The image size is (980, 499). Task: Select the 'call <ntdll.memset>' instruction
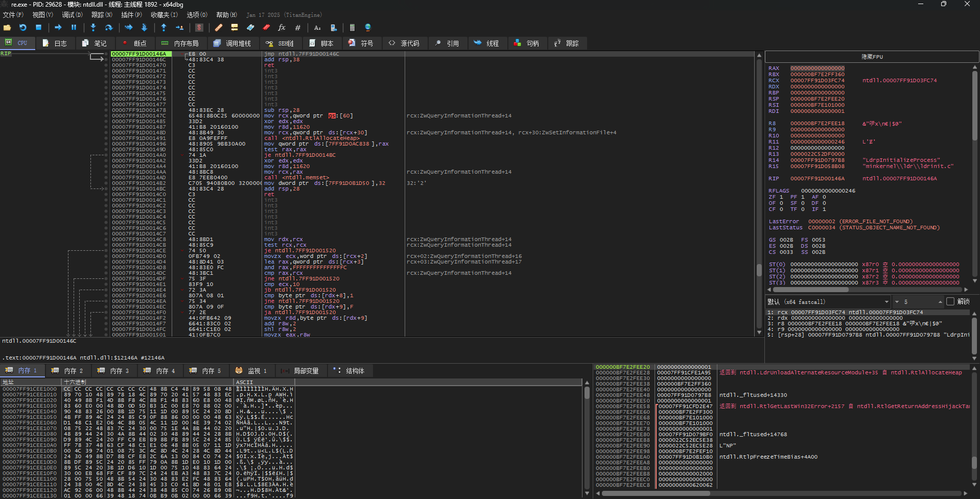point(296,177)
